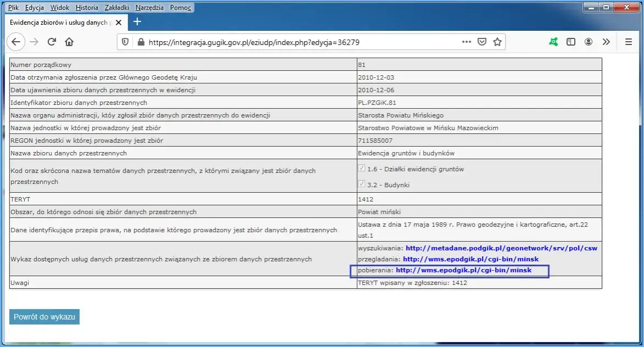This screenshot has width=644, height=347.
Task: Save page to Pocket
Action: point(481,41)
